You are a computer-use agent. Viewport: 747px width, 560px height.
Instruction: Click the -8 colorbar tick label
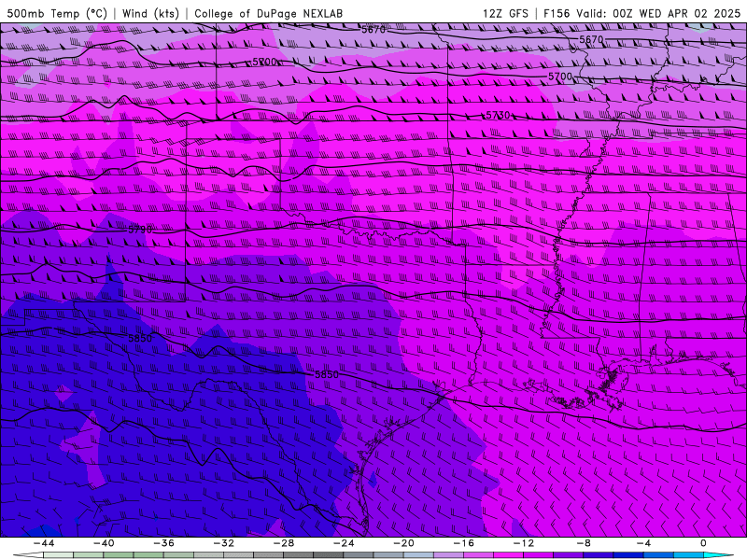(x=584, y=543)
